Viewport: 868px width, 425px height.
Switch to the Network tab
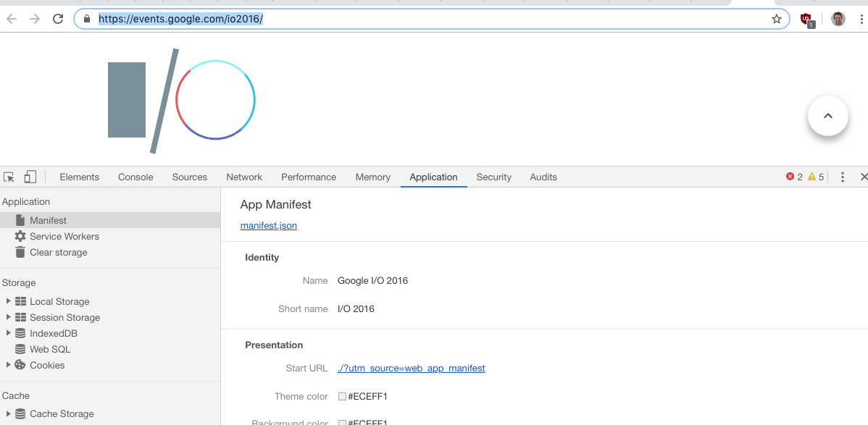[x=244, y=177]
